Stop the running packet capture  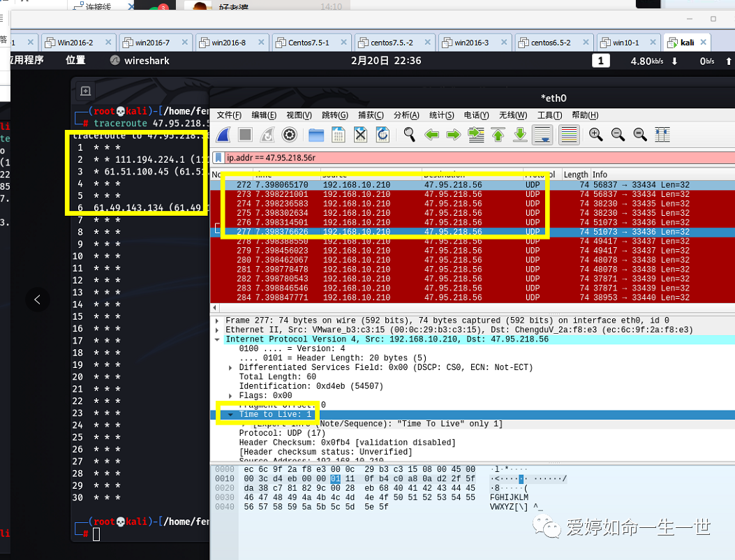pyautogui.click(x=245, y=135)
